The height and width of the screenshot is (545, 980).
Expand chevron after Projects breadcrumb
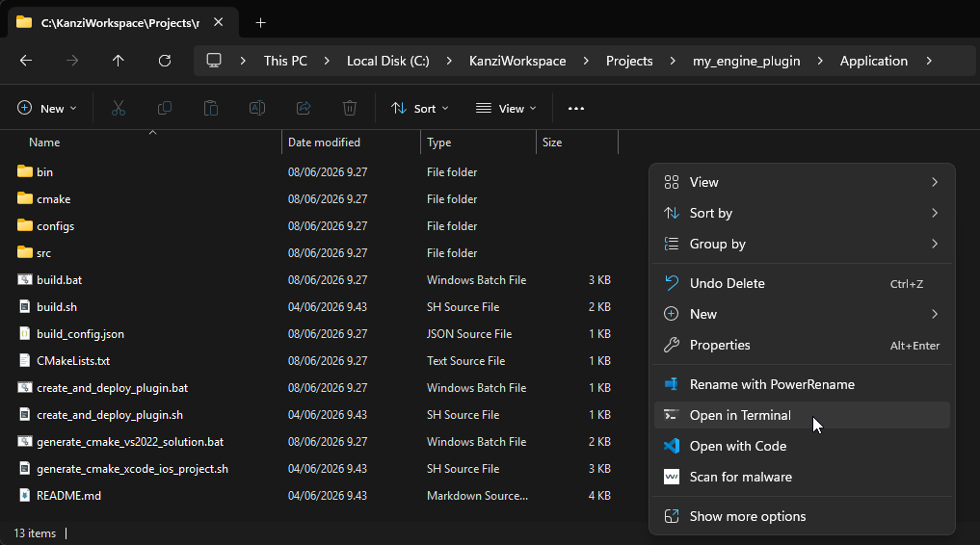pos(673,61)
